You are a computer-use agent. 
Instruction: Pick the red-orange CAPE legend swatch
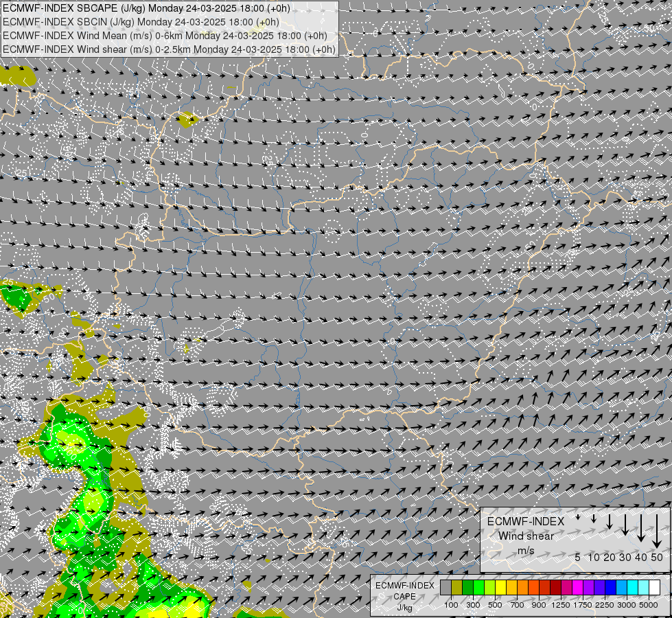point(533,588)
